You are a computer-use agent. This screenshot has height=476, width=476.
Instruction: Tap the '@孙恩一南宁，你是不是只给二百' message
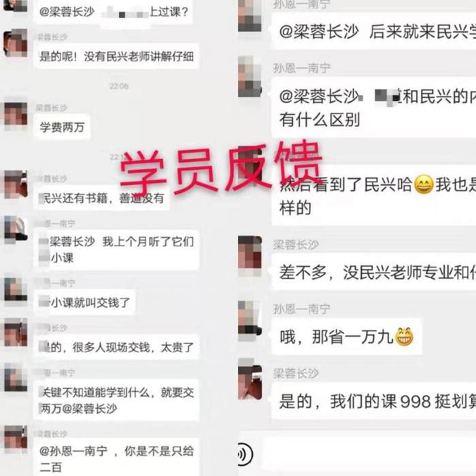[116, 457]
